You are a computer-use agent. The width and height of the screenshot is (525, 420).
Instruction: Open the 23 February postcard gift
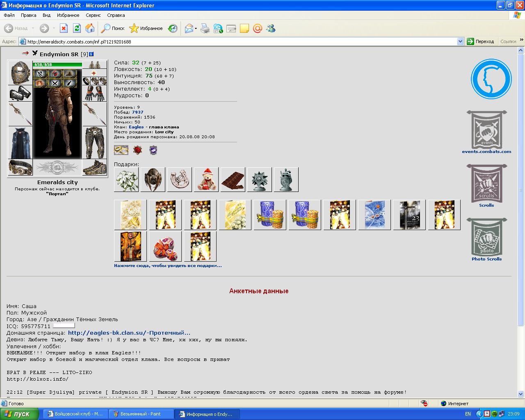[x=409, y=215]
